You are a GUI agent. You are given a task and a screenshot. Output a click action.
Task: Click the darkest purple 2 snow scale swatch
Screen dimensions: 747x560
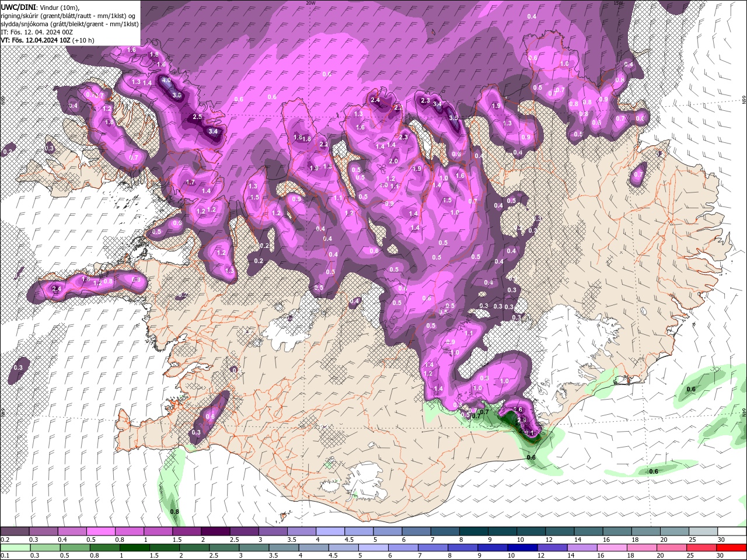215,531
